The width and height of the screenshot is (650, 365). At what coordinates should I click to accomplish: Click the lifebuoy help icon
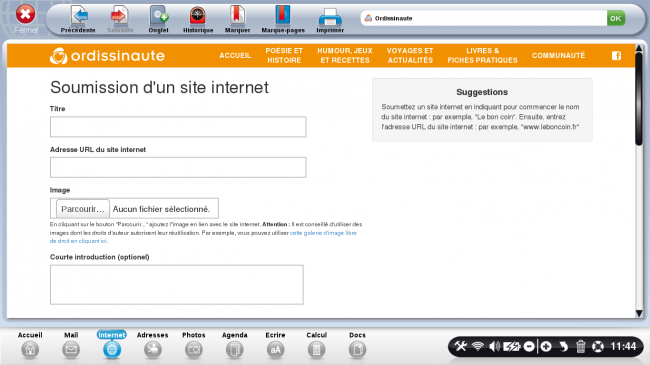598,346
